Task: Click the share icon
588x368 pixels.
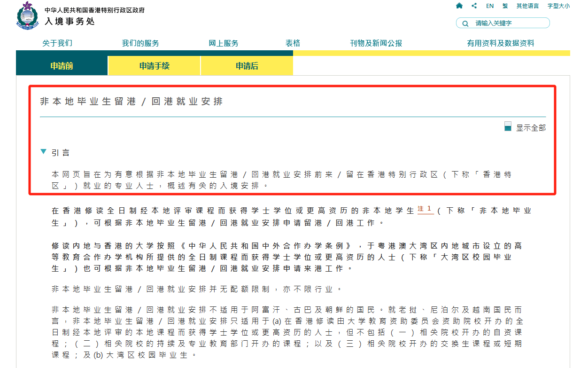Action: coord(474,6)
